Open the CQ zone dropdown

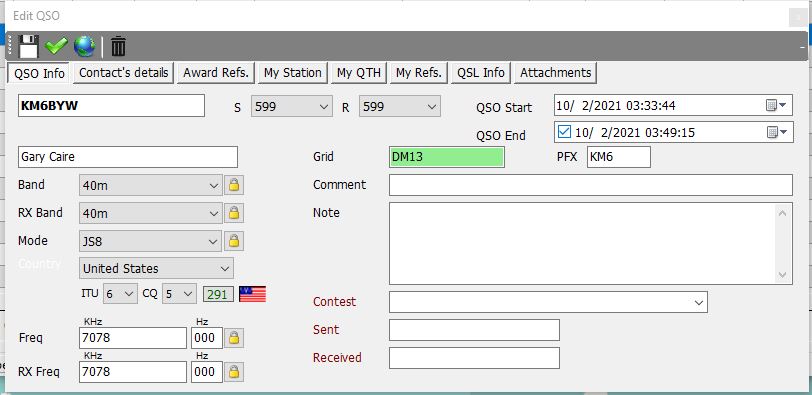point(179,294)
